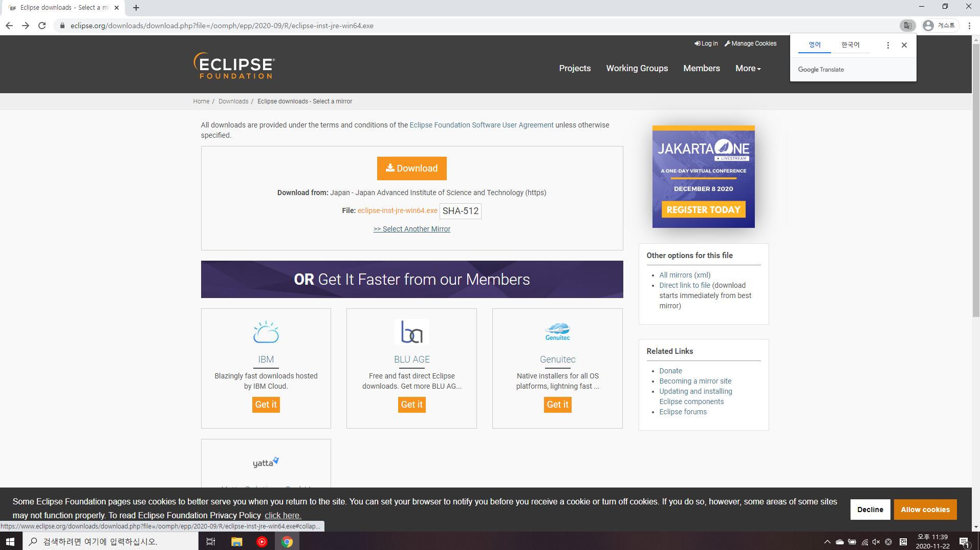Screen dimensions: 980x550
Task: Decline cookies in the banner
Action: 870,510
